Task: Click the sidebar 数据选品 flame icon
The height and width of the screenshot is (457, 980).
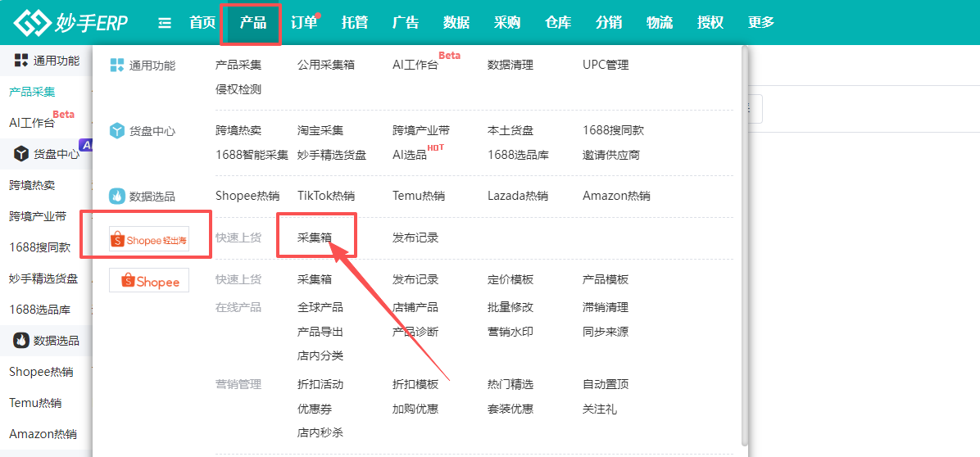Action: pyautogui.click(x=21, y=340)
